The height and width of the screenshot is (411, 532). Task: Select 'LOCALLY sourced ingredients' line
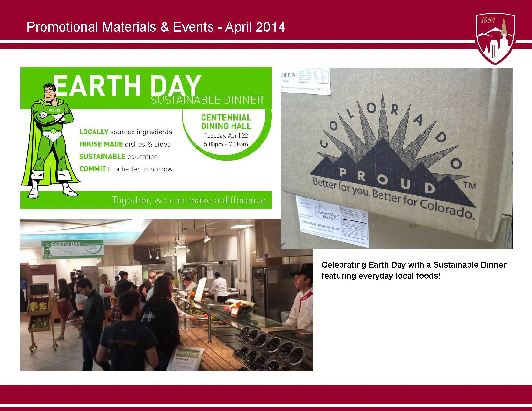tap(126, 132)
